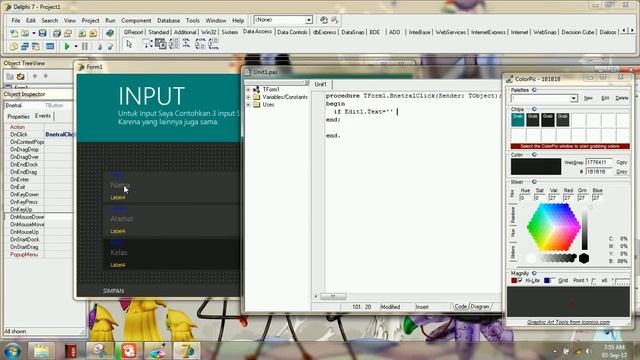
Task: Select the first Data Access component icon
Action: (147, 44)
